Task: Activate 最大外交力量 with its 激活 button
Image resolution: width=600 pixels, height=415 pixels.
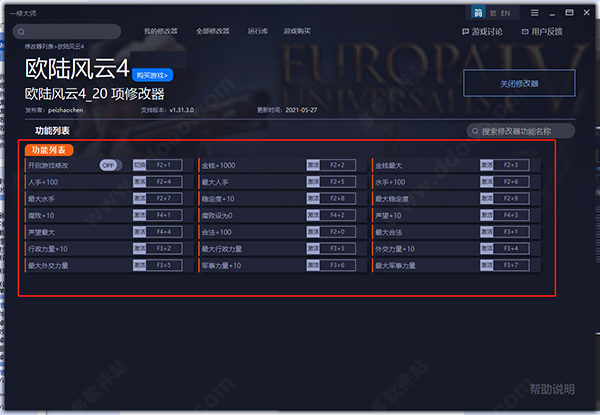Action: pos(139,265)
